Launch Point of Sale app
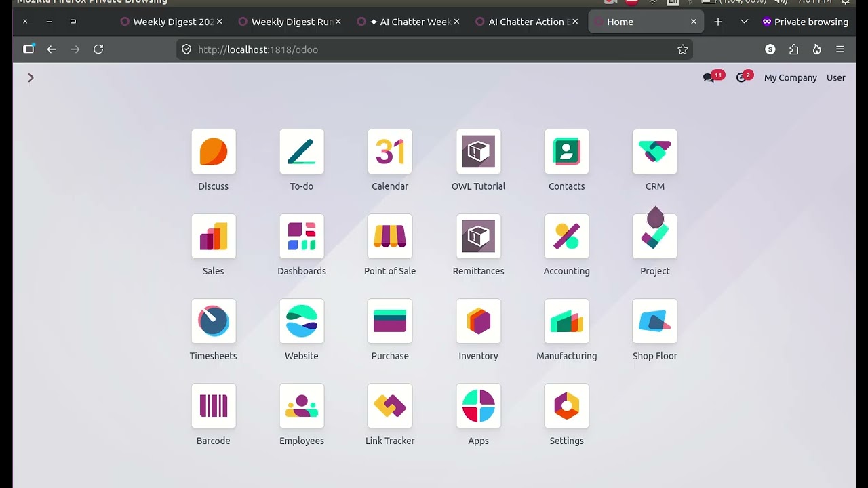 390,237
